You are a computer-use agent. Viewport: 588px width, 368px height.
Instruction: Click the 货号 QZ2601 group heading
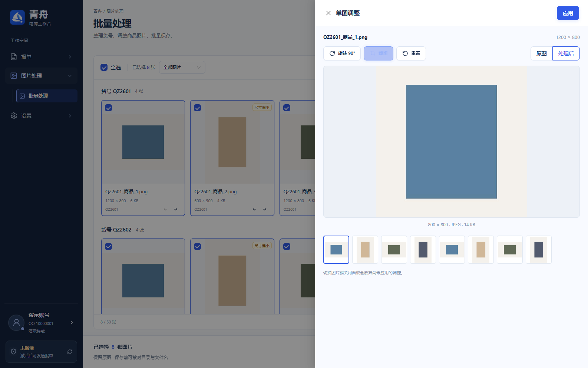[x=116, y=91]
